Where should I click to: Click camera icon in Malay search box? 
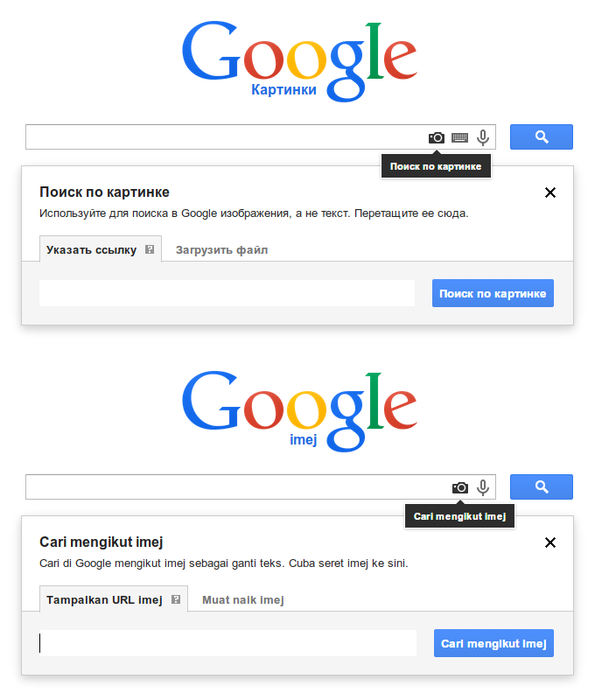459,487
